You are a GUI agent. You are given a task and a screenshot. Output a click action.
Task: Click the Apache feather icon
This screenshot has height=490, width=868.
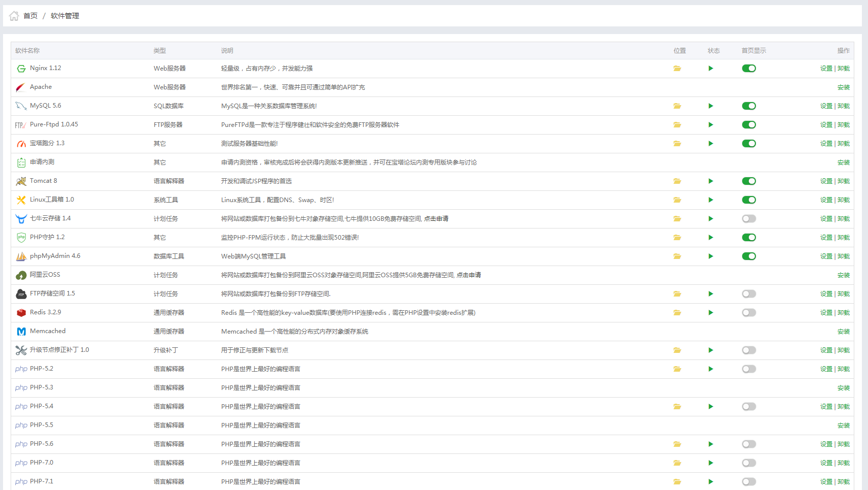pyautogui.click(x=20, y=87)
